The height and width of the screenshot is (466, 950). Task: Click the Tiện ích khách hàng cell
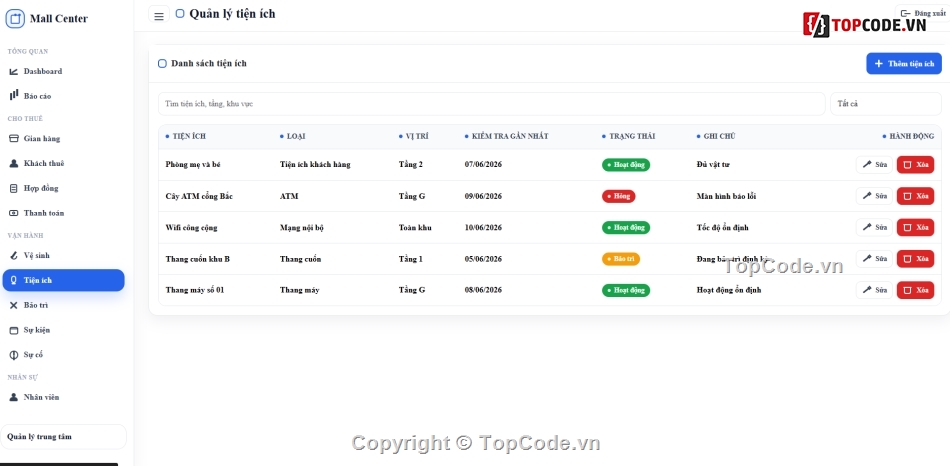click(315, 165)
